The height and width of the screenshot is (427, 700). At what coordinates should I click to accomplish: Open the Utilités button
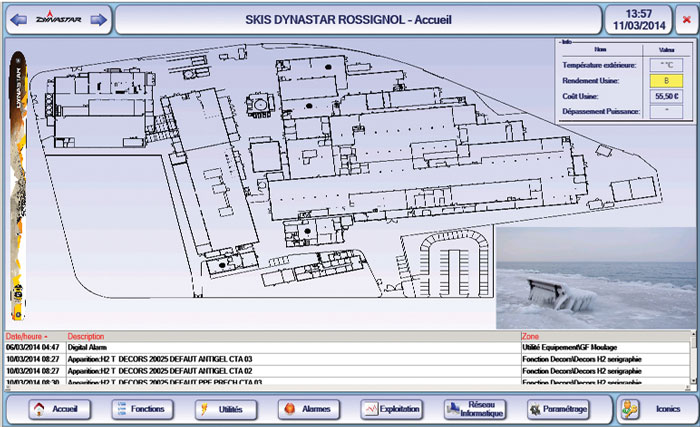tap(226, 409)
